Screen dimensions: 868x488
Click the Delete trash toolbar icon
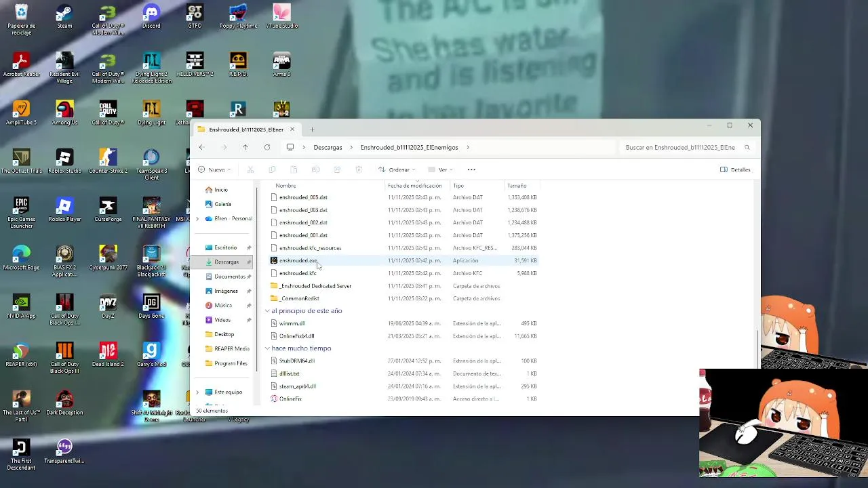pyautogui.click(x=359, y=169)
